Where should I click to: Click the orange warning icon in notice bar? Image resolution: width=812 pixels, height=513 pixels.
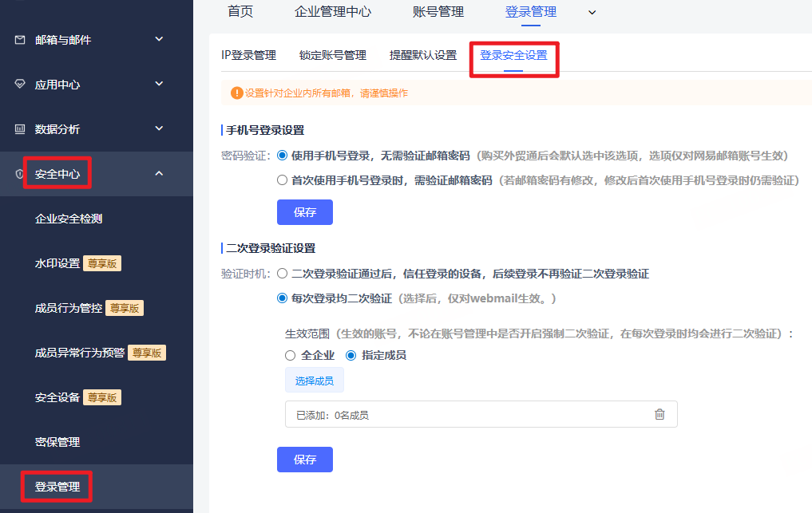[x=236, y=93]
